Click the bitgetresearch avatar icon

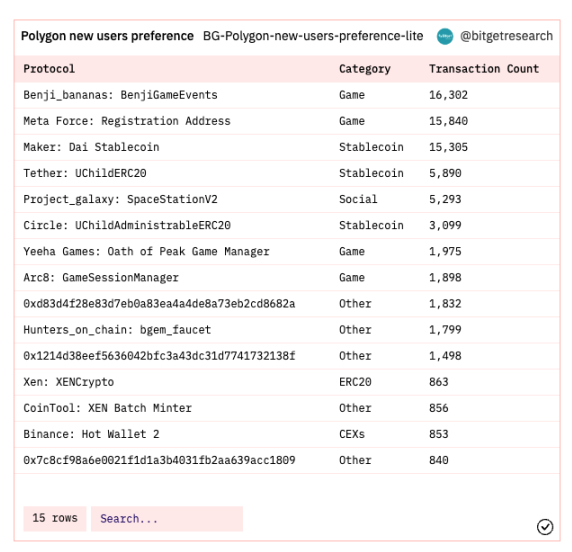(445, 36)
